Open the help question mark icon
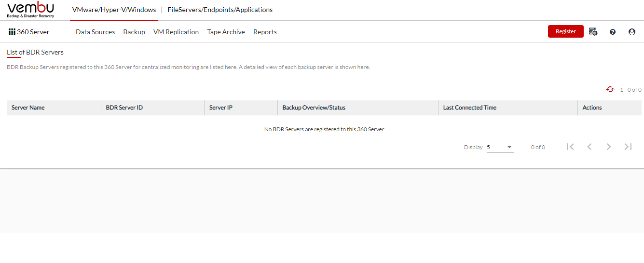 (x=613, y=32)
